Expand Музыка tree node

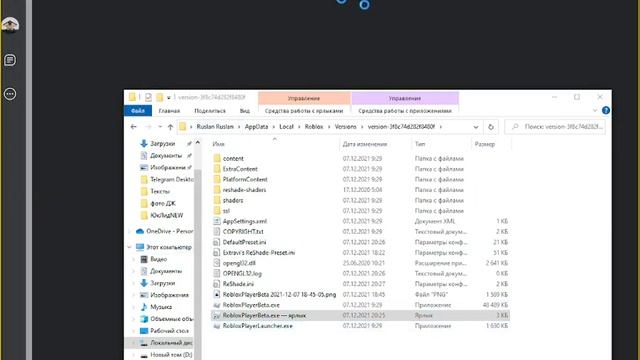134,307
